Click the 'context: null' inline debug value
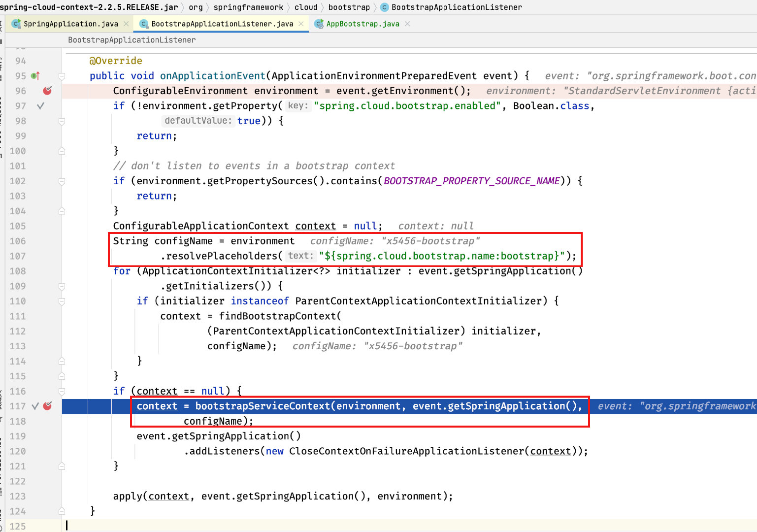 click(436, 226)
